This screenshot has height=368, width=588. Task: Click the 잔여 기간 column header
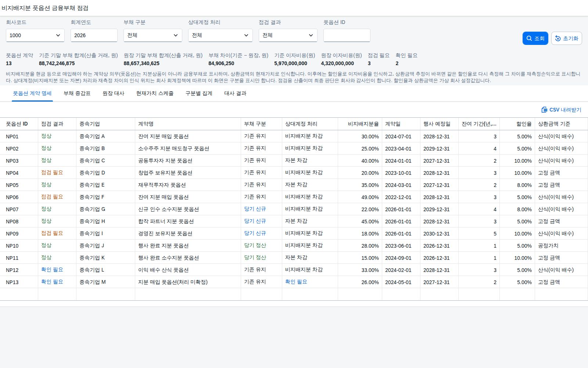tap(479, 124)
